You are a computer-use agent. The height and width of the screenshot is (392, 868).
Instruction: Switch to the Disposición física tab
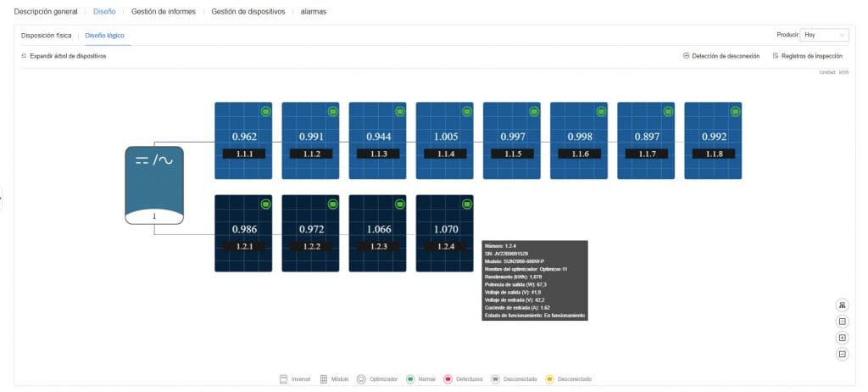(47, 36)
